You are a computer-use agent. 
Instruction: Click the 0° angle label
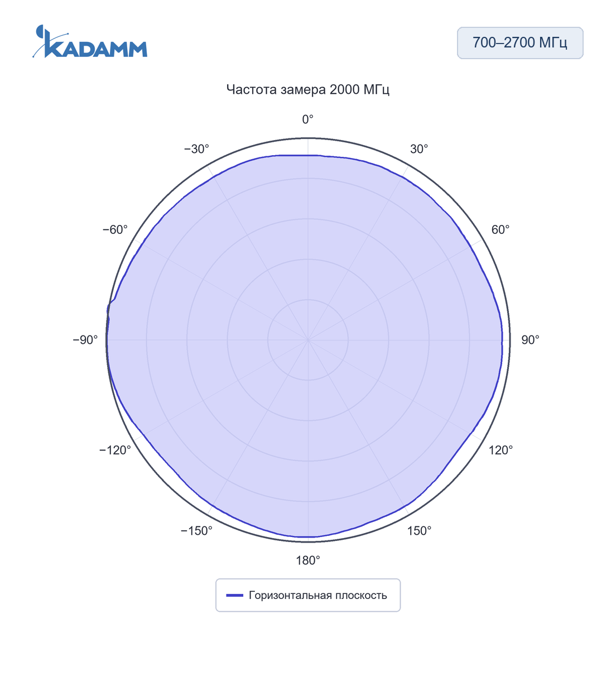308,119
